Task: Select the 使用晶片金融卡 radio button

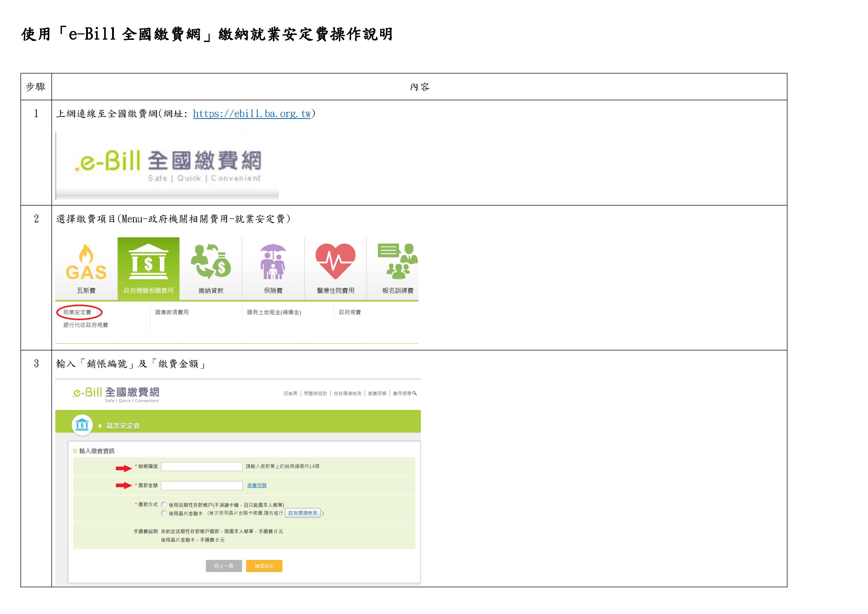Action: pos(164,513)
